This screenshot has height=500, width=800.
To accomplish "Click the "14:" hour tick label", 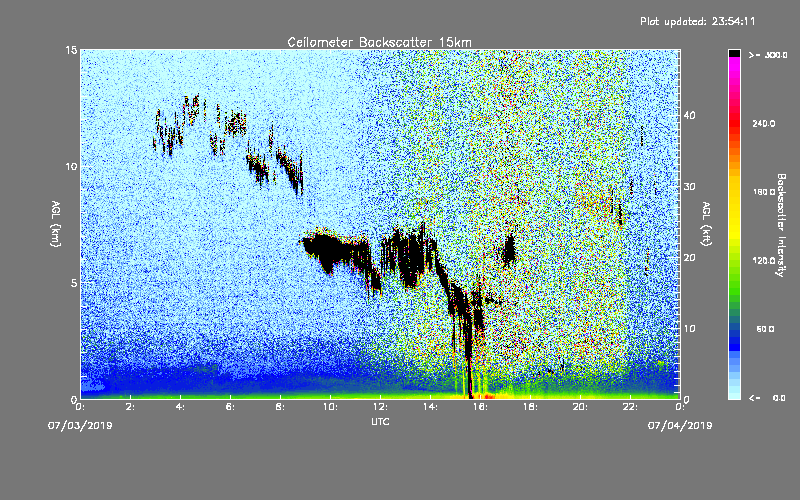I will coord(430,407).
